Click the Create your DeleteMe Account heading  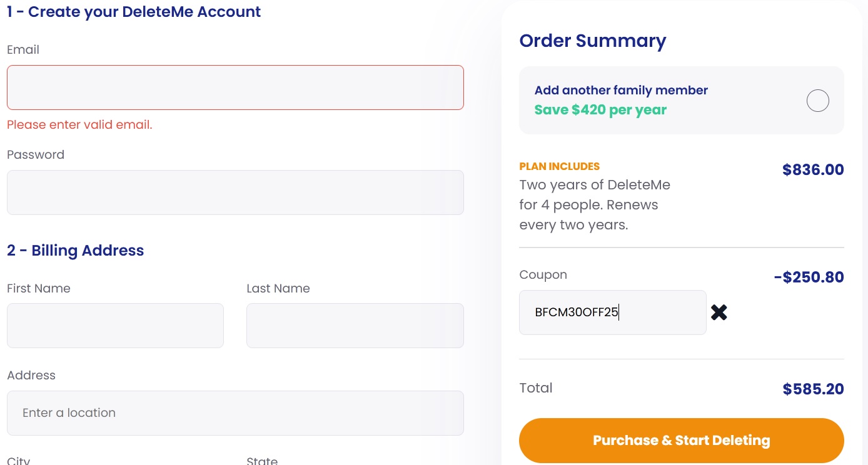133,11
